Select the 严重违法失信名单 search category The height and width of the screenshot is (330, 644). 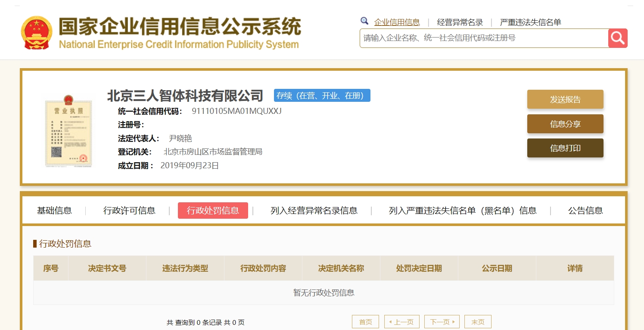[x=531, y=22]
